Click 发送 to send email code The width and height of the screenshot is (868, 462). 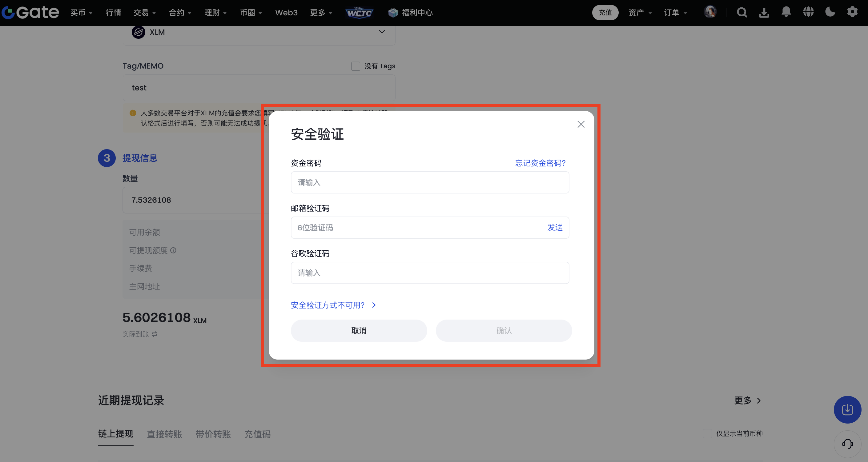555,228
